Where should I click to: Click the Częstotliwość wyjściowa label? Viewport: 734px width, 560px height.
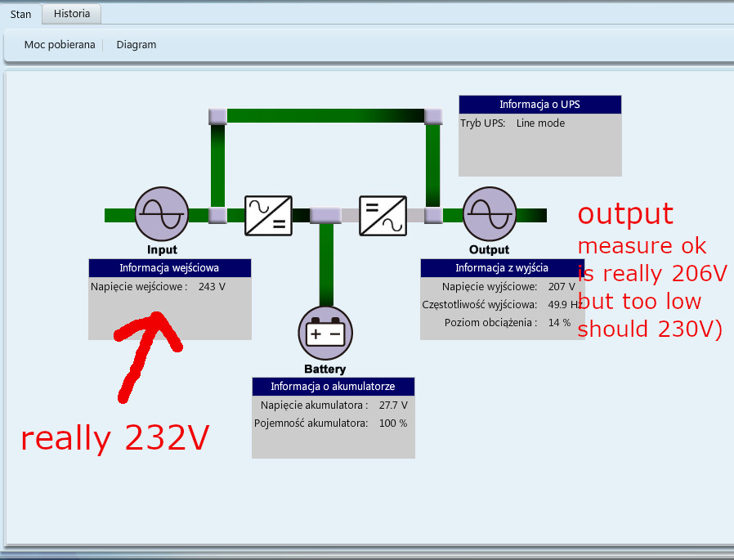[x=479, y=305]
